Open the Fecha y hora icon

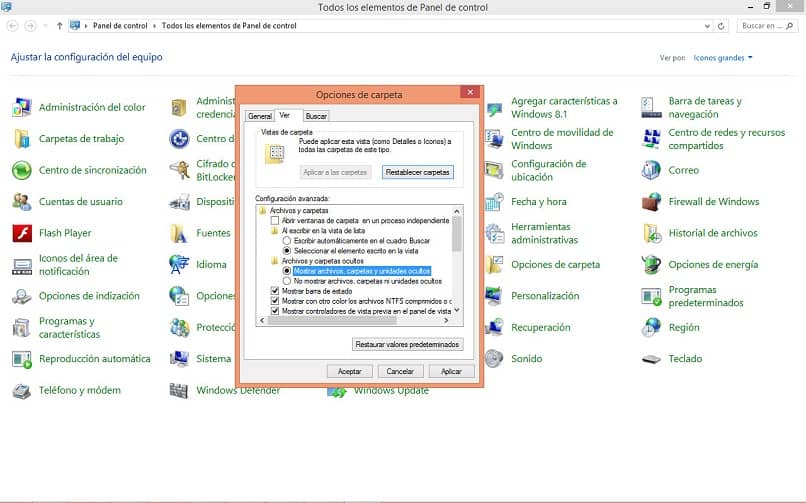494,201
